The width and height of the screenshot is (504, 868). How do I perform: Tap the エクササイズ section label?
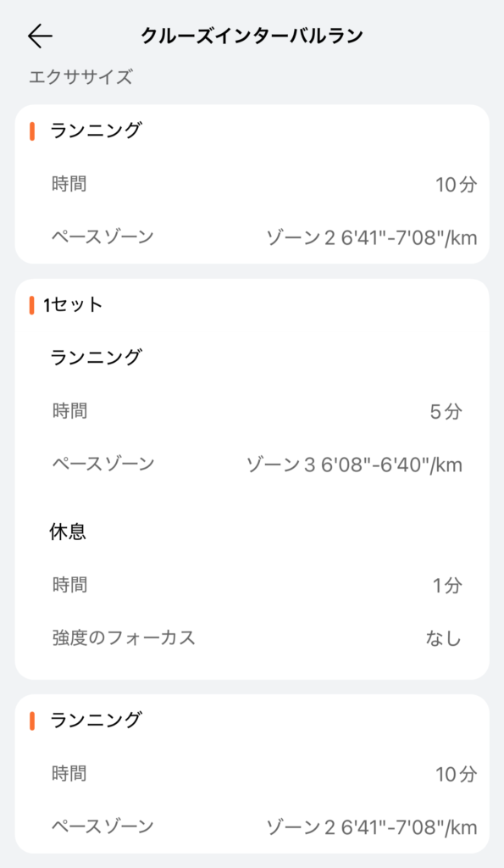(80, 77)
